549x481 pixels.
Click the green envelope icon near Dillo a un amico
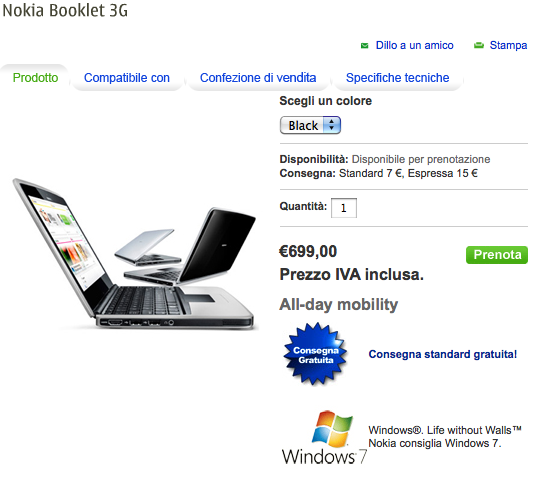tap(364, 46)
